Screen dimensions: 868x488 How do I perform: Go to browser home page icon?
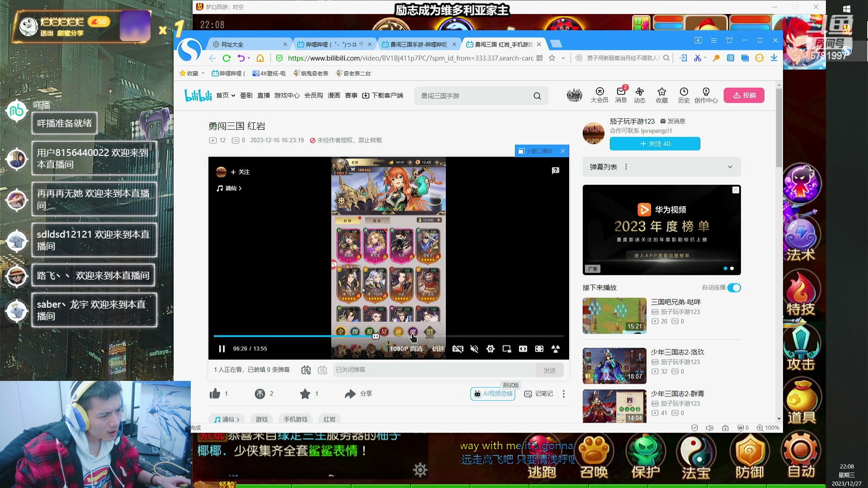260,58
